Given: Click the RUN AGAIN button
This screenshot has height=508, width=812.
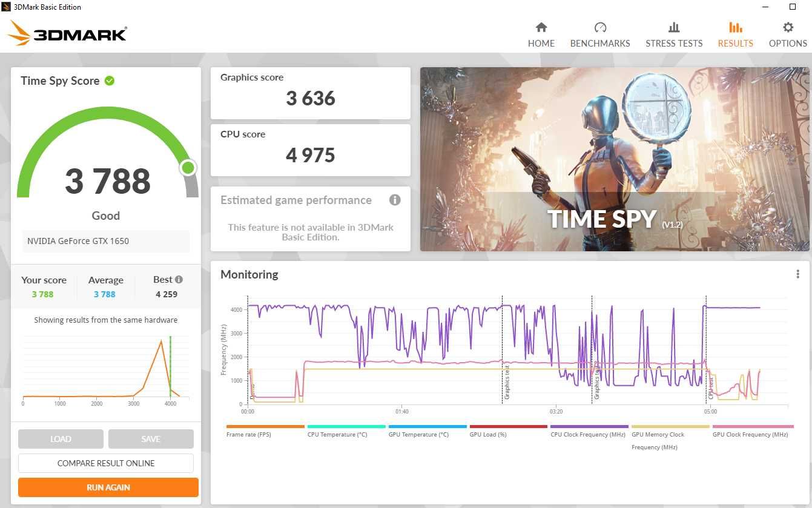Looking at the screenshot, I should pyautogui.click(x=108, y=487).
